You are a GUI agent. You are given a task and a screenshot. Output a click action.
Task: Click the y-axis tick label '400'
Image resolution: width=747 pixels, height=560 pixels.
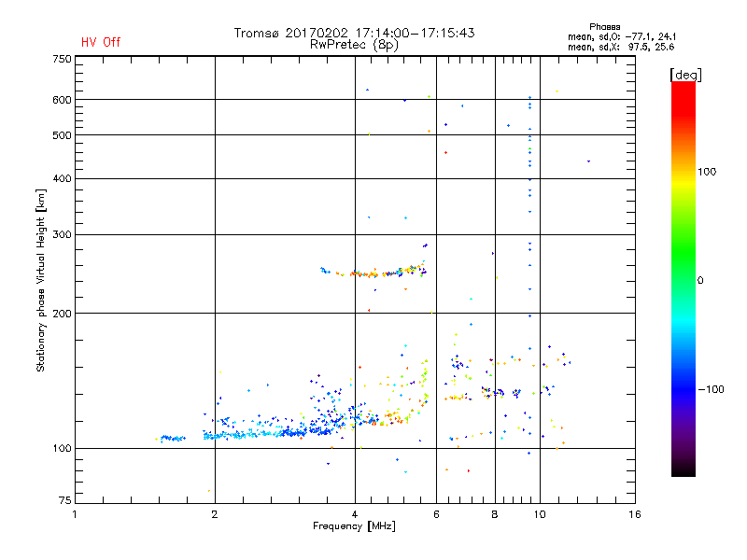tap(62, 178)
